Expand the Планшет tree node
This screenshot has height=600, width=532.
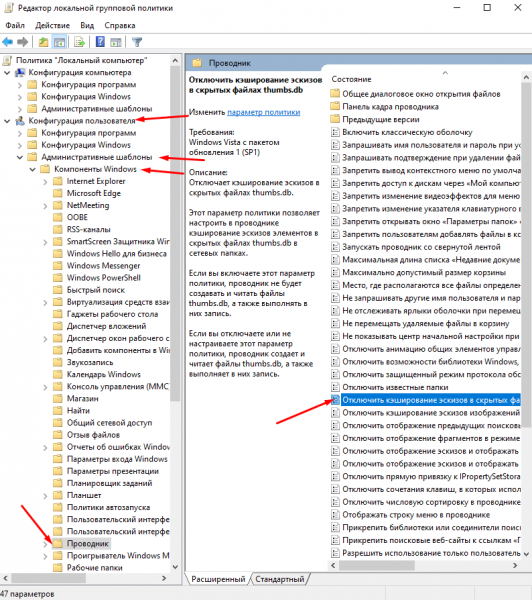45,496
